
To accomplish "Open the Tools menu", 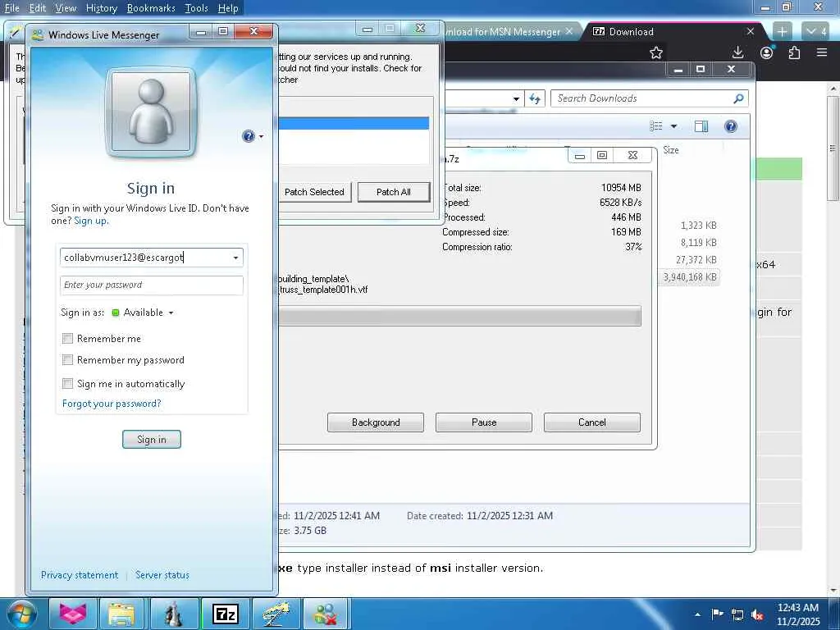I will [x=196, y=8].
